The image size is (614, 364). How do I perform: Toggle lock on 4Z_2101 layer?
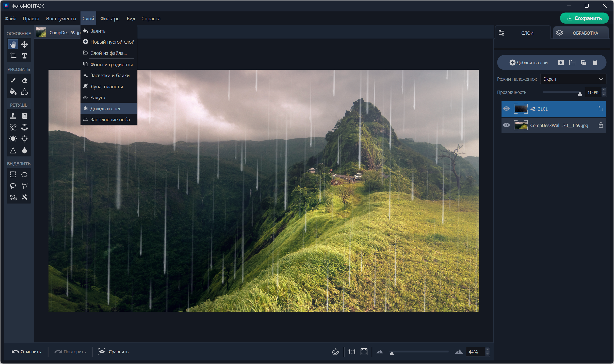[601, 109]
